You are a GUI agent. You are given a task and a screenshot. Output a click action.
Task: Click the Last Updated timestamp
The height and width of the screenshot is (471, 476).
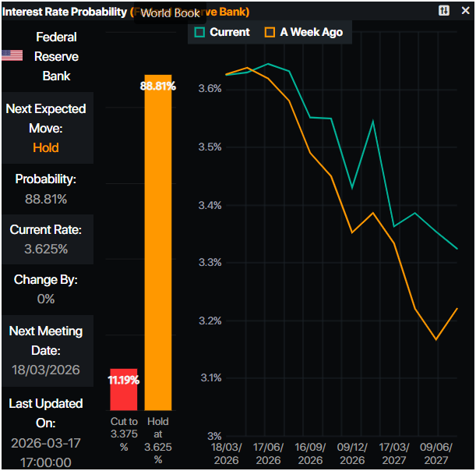point(46,452)
